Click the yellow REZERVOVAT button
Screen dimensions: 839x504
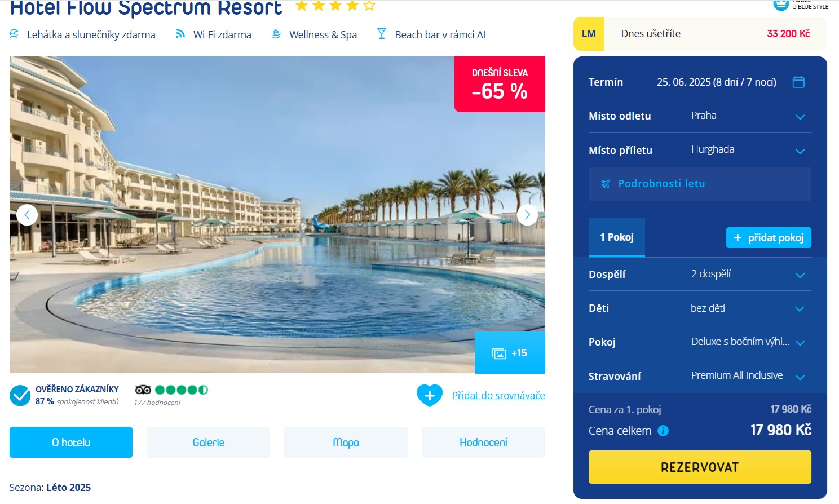pyautogui.click(x=700, y=467)
